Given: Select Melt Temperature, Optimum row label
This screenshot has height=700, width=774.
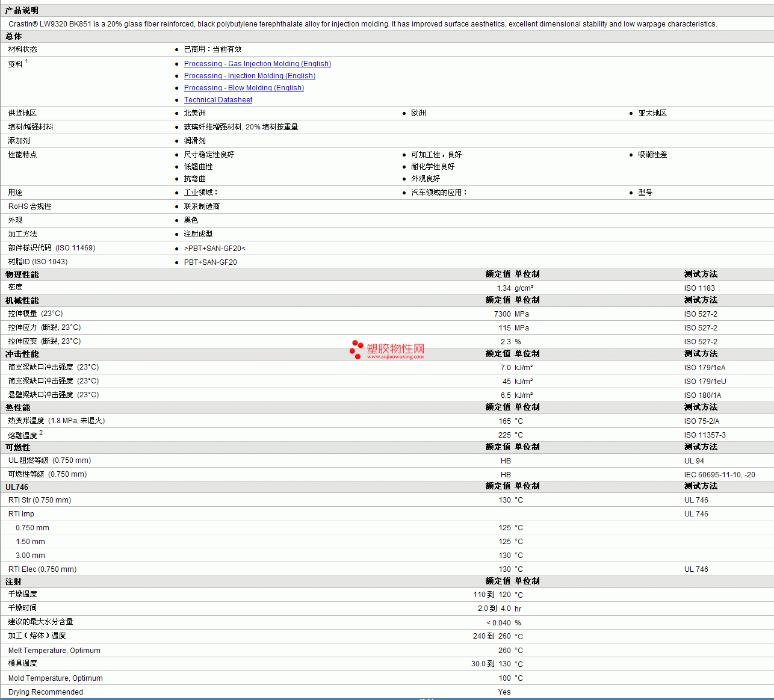Looking at the screenshot, I should [54, 651].
